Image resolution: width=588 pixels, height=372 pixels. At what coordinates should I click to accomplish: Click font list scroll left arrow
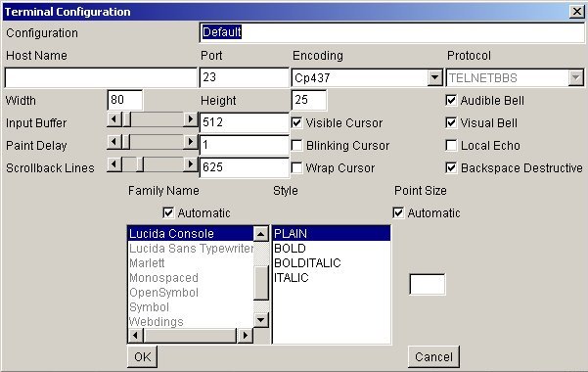pyautogui.click(x=135, y=335)
